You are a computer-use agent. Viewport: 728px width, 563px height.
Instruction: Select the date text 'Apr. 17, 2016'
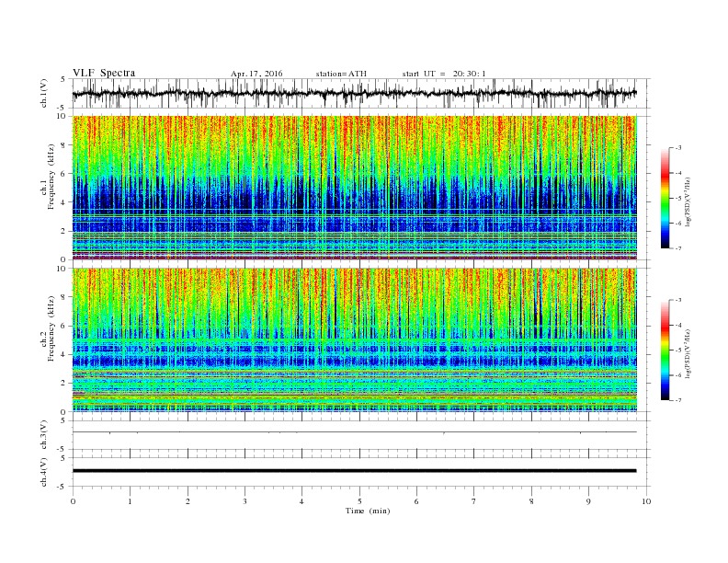point(256,74)
